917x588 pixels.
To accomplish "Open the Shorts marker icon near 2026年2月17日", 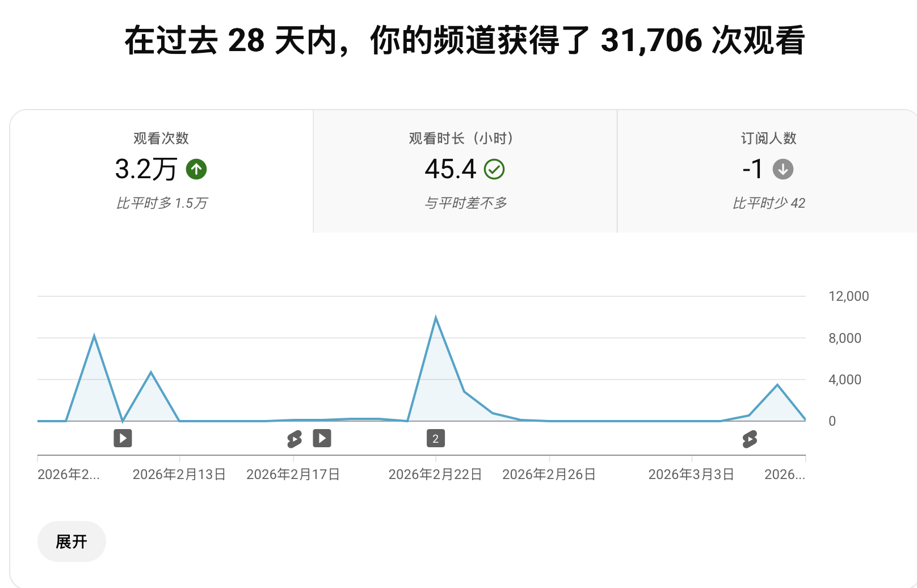I will [x=295, y=439].
